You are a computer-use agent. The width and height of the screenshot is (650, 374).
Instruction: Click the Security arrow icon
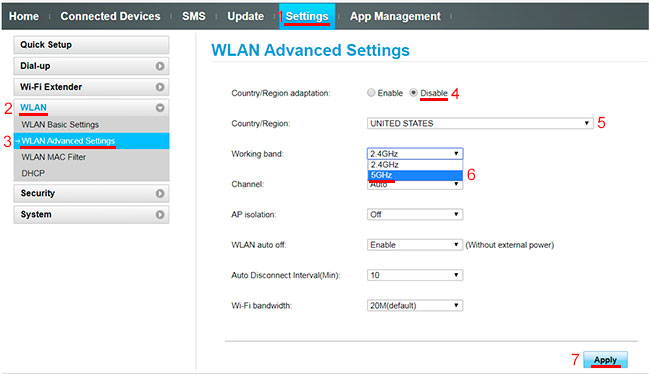pyautogui.click(x=160, y=194)
